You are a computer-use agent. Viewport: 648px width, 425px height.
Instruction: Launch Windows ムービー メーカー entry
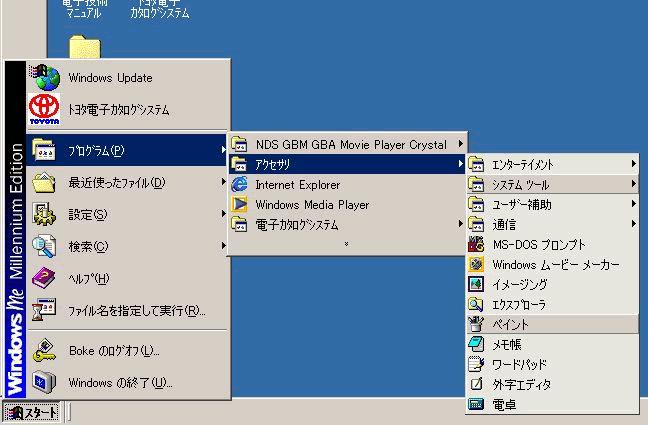(x=553, y=264)
